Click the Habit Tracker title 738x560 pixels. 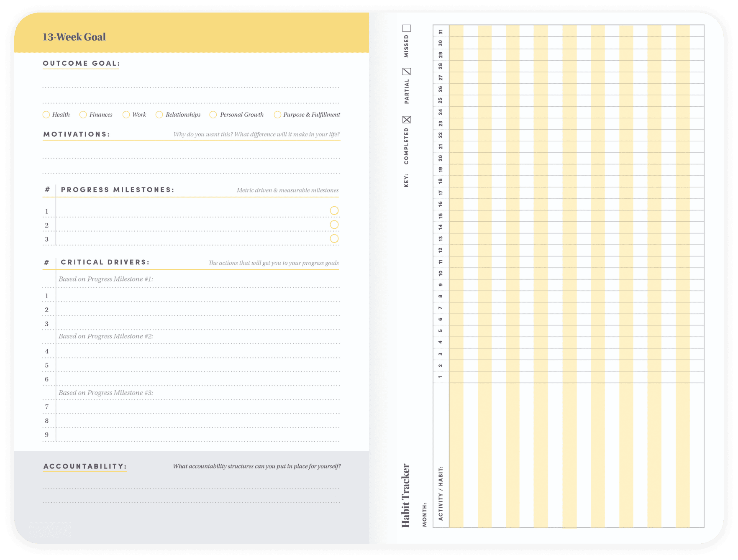406,495
